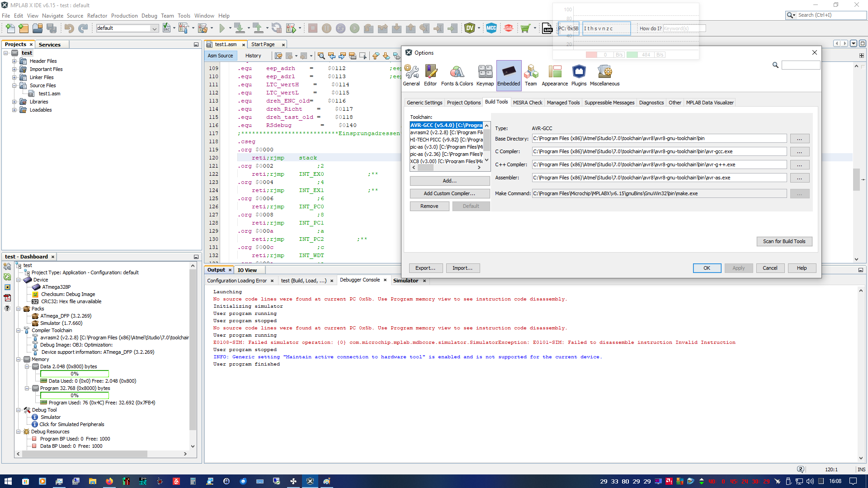Click the green Run Project arrow

[x=222, y=28]
